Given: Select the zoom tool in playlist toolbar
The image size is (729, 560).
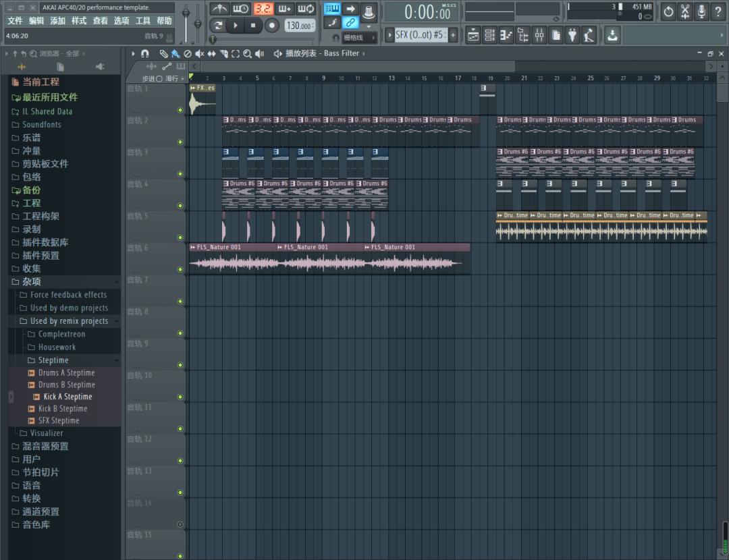Looking at the screenshot, I should click(x=248, y=53).
